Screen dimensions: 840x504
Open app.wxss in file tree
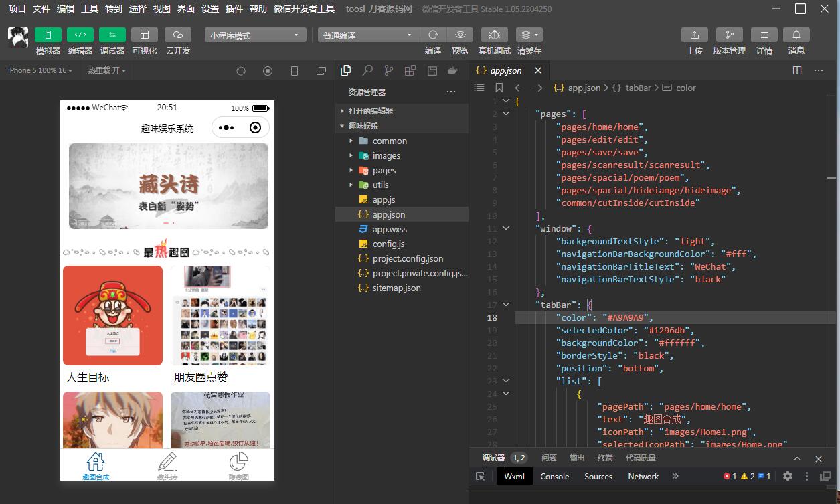pos(402,229)
